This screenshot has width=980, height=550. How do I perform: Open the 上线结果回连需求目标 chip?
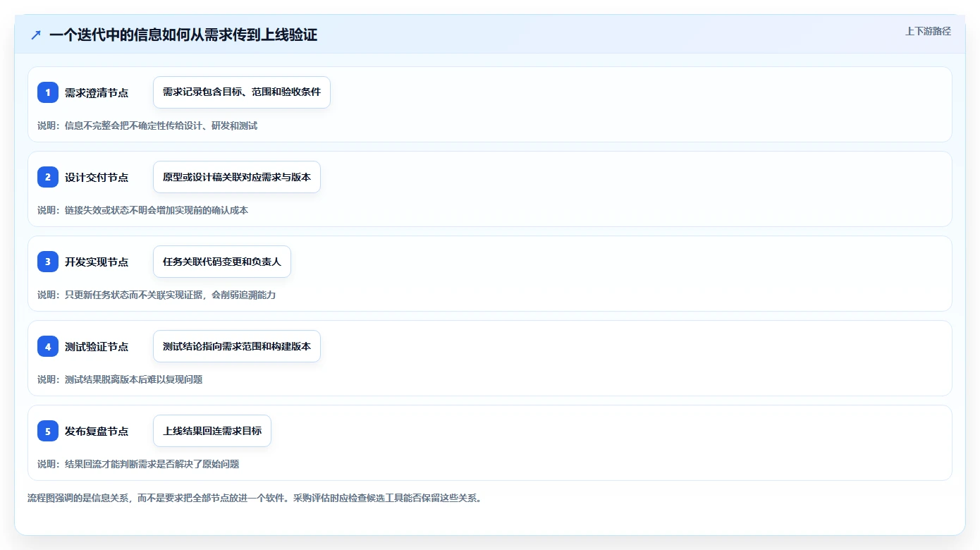point(212,431)
